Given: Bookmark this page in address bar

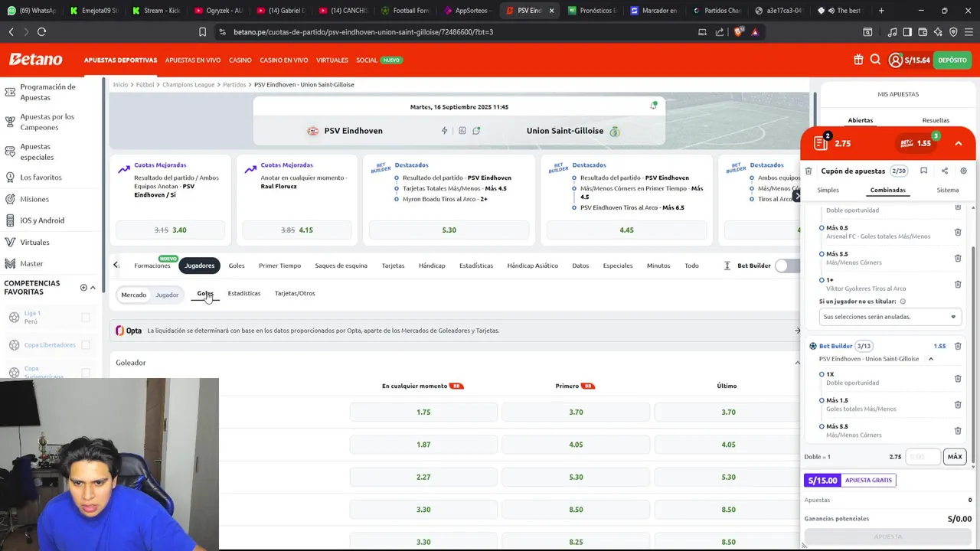Looking at the screenshot, I should click(202, 32).
